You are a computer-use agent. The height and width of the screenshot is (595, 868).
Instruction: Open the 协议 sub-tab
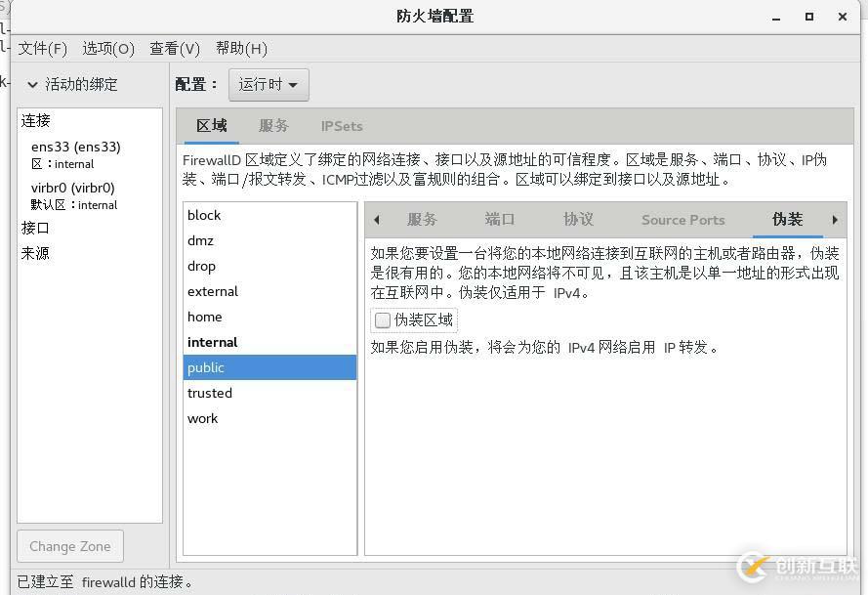coord(578,220)
